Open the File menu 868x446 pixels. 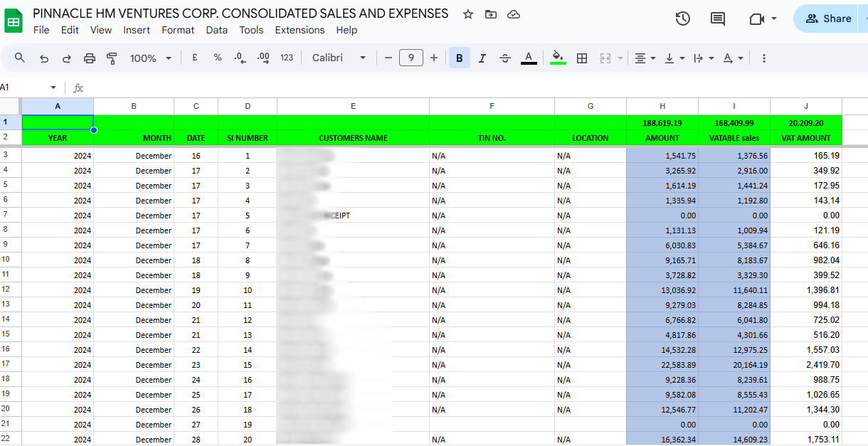41,30
